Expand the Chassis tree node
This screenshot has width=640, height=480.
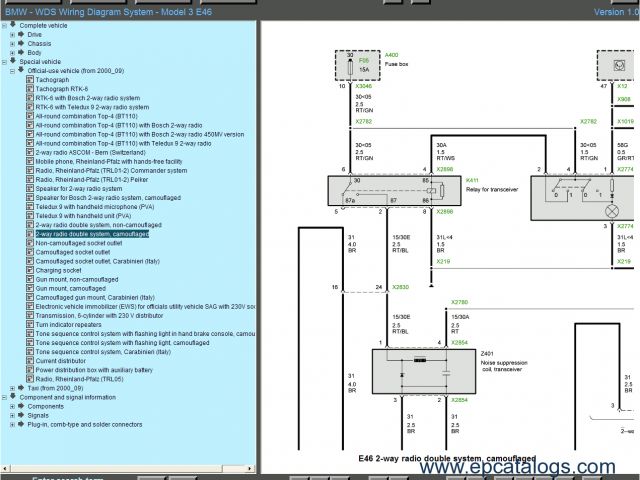click(13, 44)
